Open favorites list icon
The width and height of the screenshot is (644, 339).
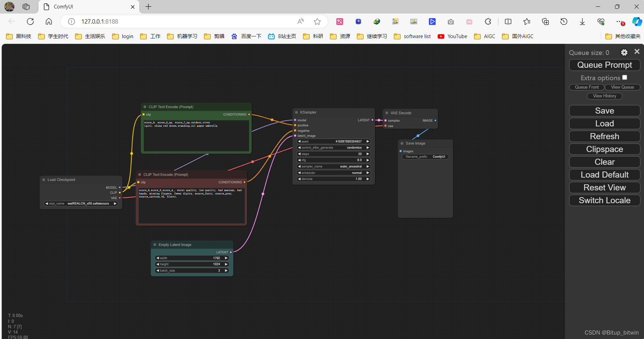pos(527,22)
